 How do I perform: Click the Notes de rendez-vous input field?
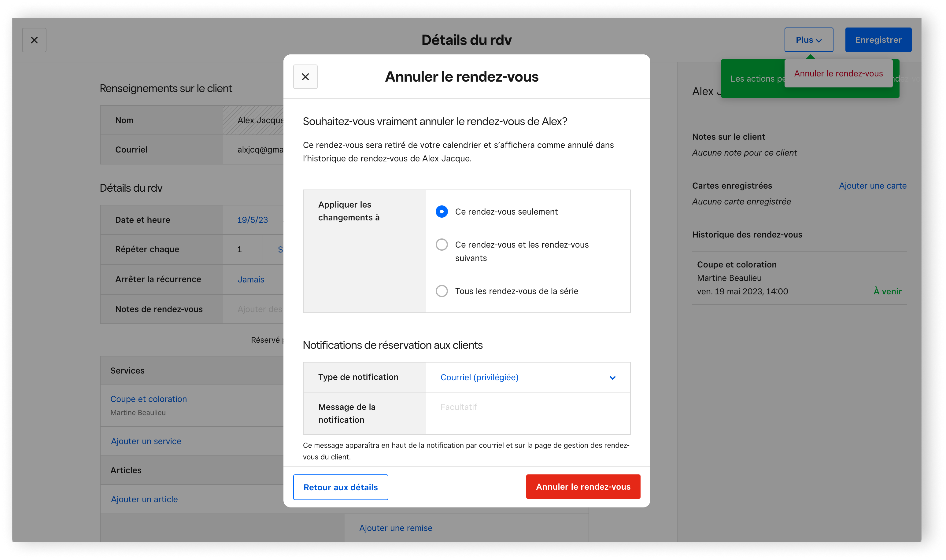click(253, 309)
